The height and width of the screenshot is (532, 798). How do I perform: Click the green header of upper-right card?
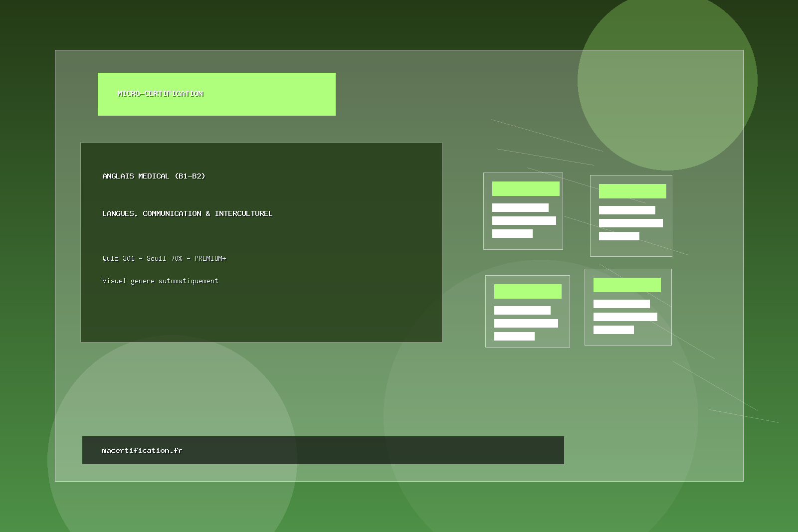point(632,191)
